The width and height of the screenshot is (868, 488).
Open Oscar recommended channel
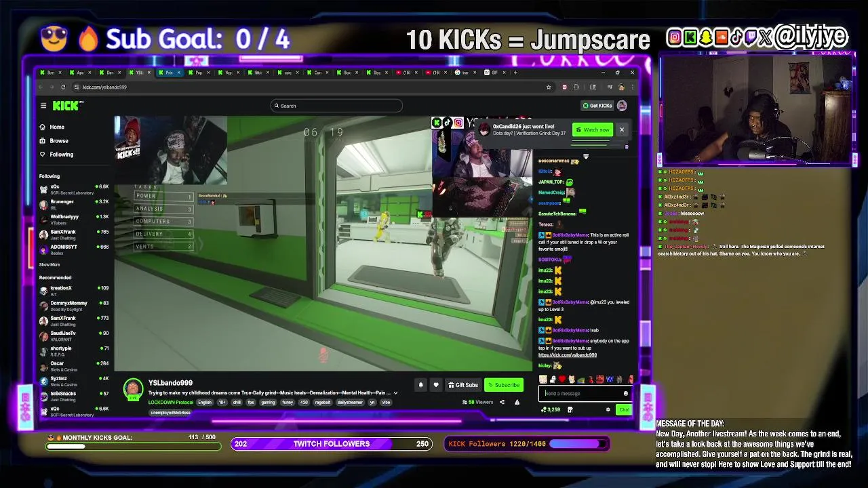tap(73, 366)
